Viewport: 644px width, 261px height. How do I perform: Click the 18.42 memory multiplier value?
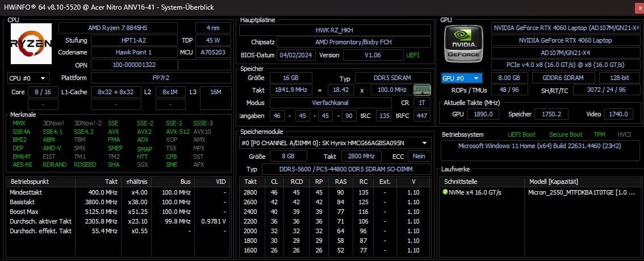point(341,90)
